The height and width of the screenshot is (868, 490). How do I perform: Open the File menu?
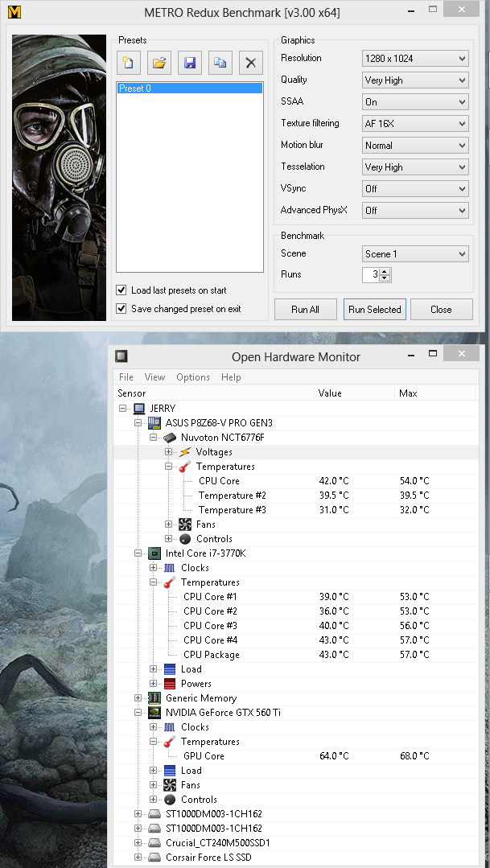click(x=126, y=377)
